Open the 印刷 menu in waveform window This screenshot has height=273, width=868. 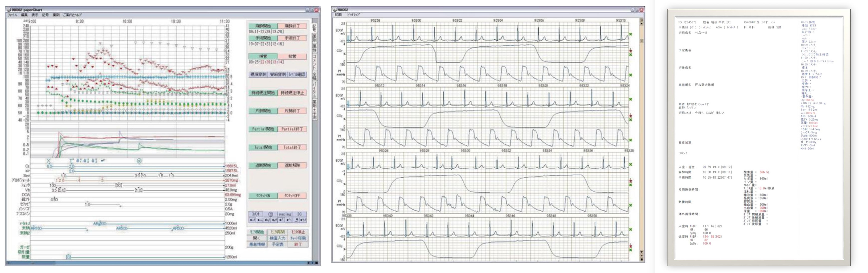338,15
